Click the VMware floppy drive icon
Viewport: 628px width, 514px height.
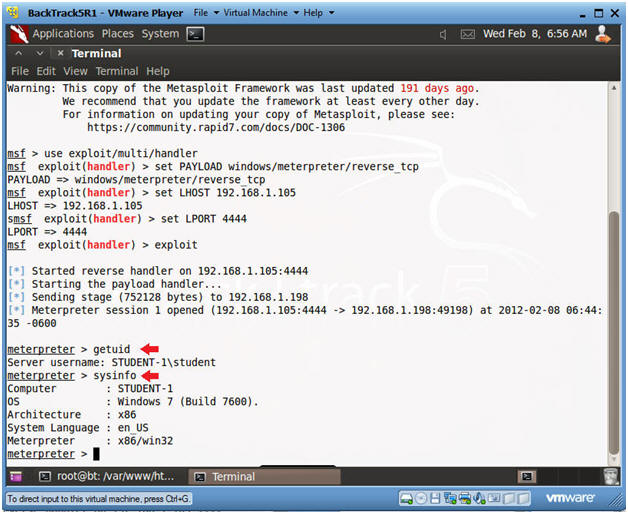(435, 499)
